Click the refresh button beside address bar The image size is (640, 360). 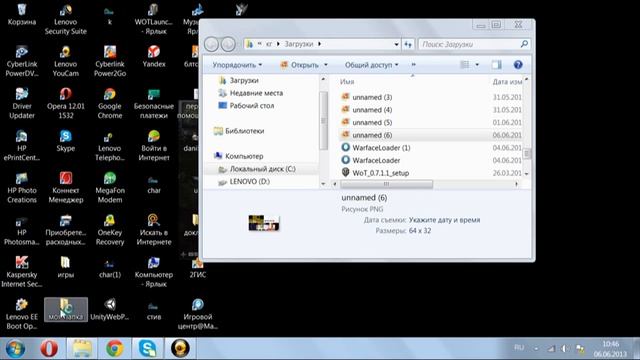(408, 44)
